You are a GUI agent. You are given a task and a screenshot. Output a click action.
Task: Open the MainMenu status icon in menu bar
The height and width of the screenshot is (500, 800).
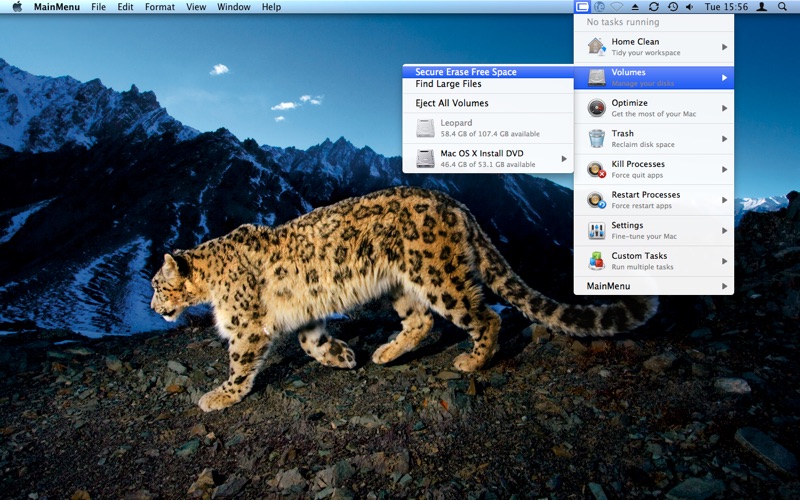pyautogui.click(x=582, y=7)
